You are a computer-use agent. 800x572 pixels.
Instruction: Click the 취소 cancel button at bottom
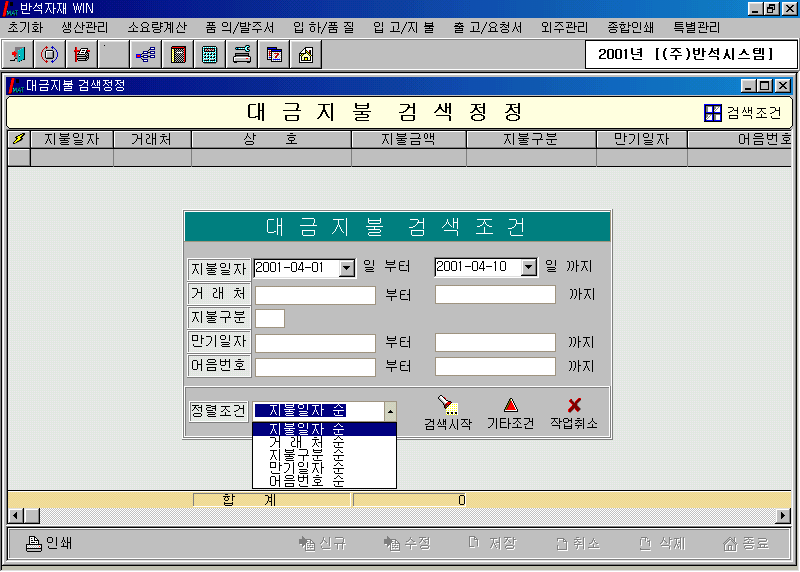click(578, 543)
